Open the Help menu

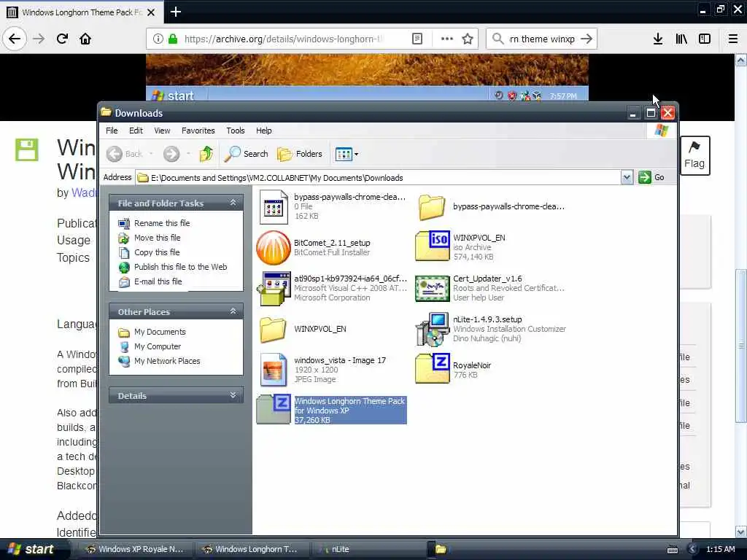(x=263, y=131)
